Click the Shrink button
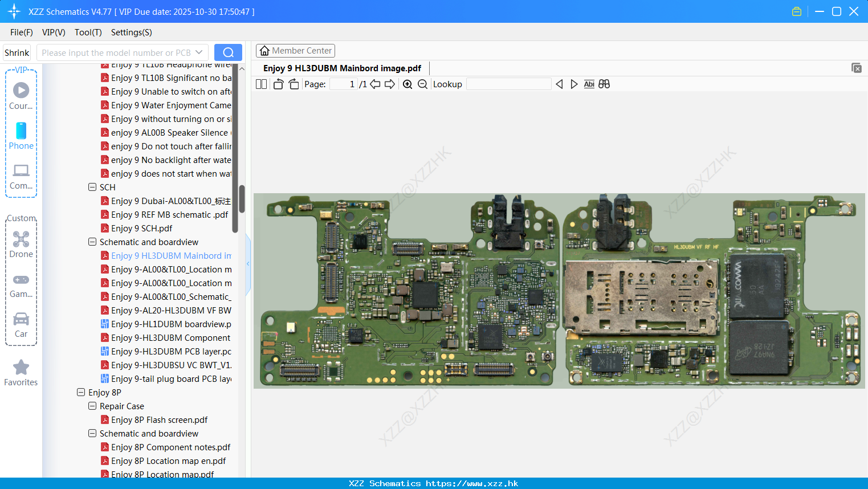This screenshot has height=489, width=868. 17,52
